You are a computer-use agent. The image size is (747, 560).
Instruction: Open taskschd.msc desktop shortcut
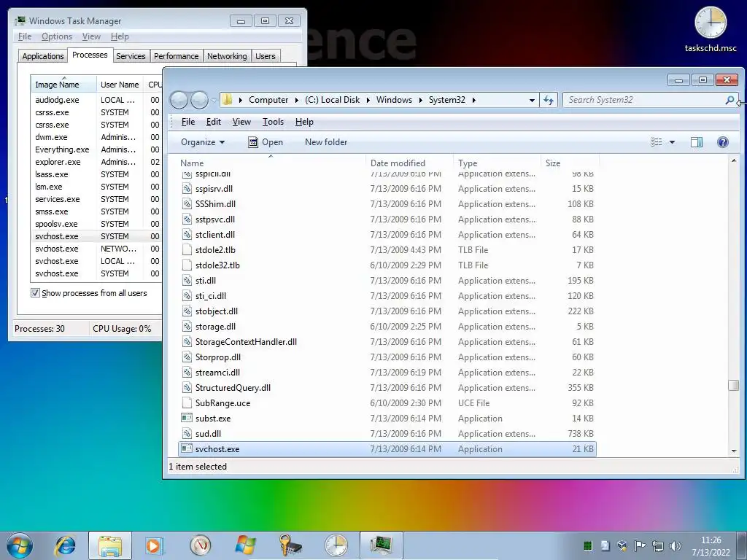tap(711, 29)
